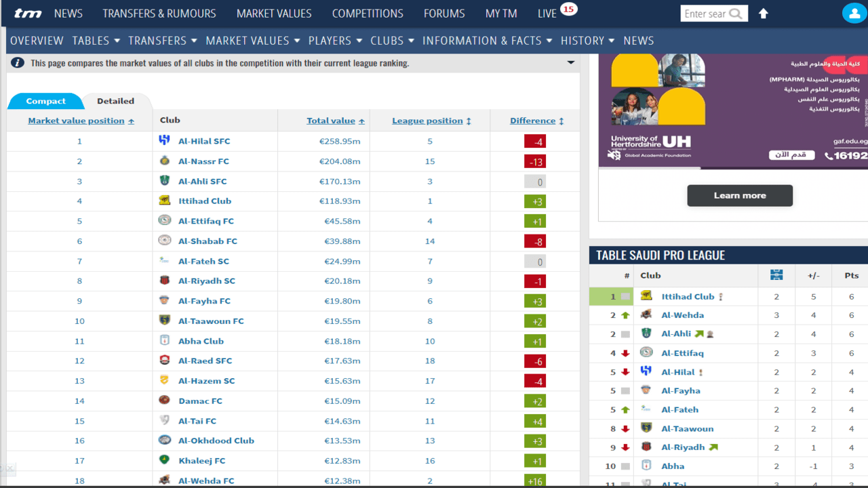The image size is (868, 488).
Task: Open Abha link in league table
Action: (673, 466)
